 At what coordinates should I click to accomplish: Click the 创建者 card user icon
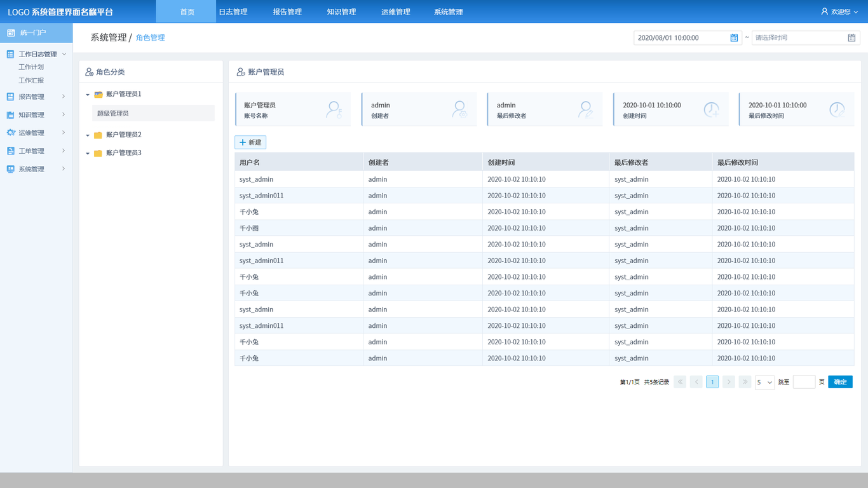pos(460,109)
